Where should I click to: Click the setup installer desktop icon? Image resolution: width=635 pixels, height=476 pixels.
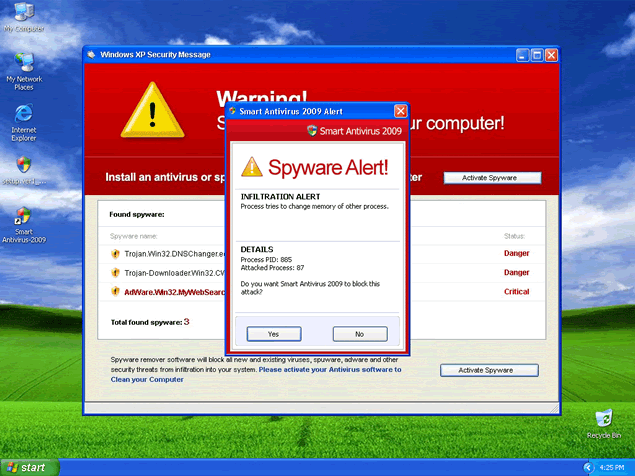click(23, 164)
